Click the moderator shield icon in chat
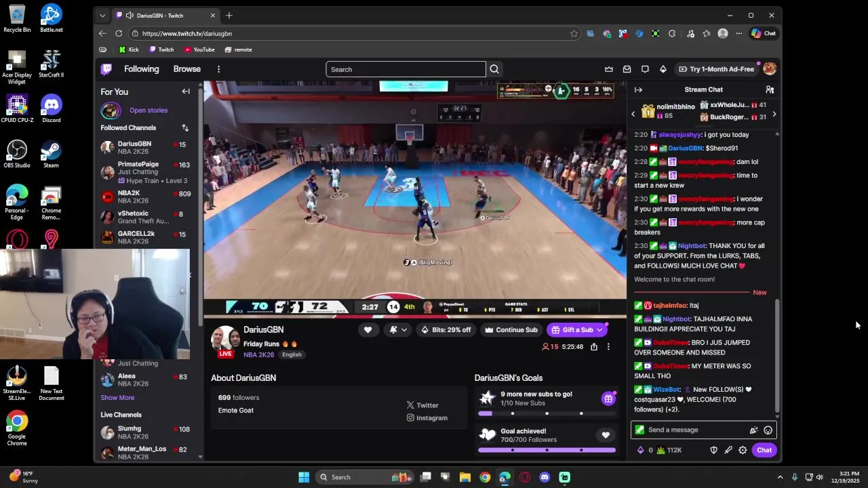The image size is (868, 488). pos(713,450)
